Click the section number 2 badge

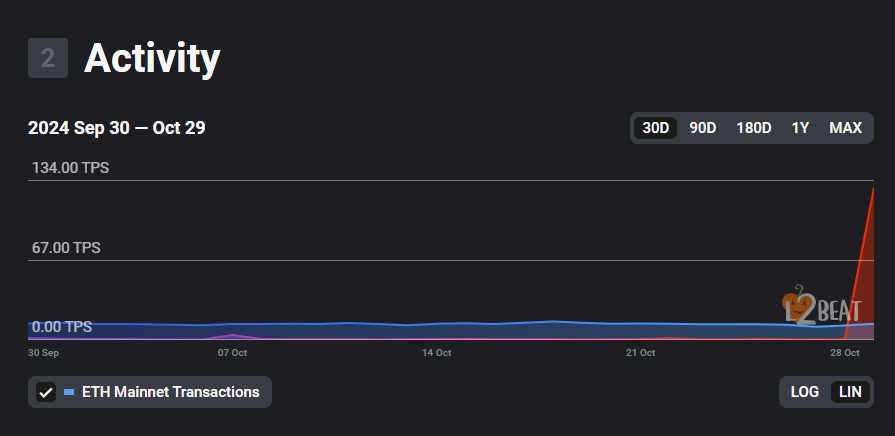tap(47, 59)
